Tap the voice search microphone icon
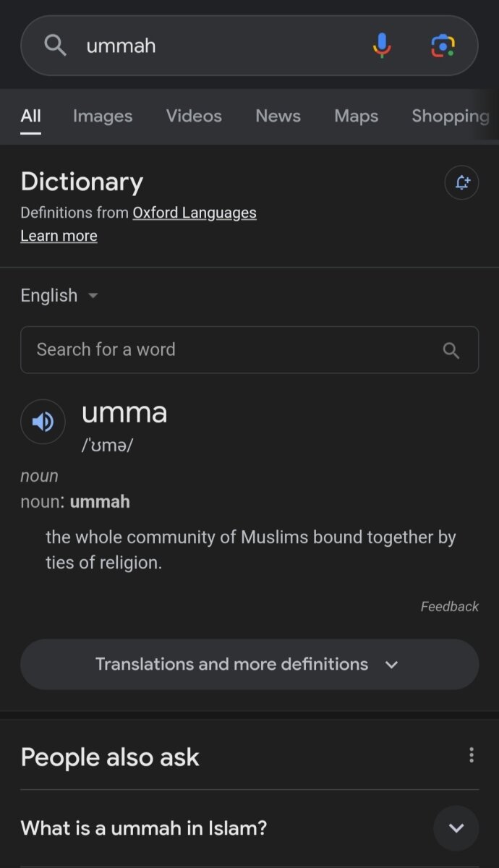The width and height of the screenshot is (499, 868). [382, 46]
